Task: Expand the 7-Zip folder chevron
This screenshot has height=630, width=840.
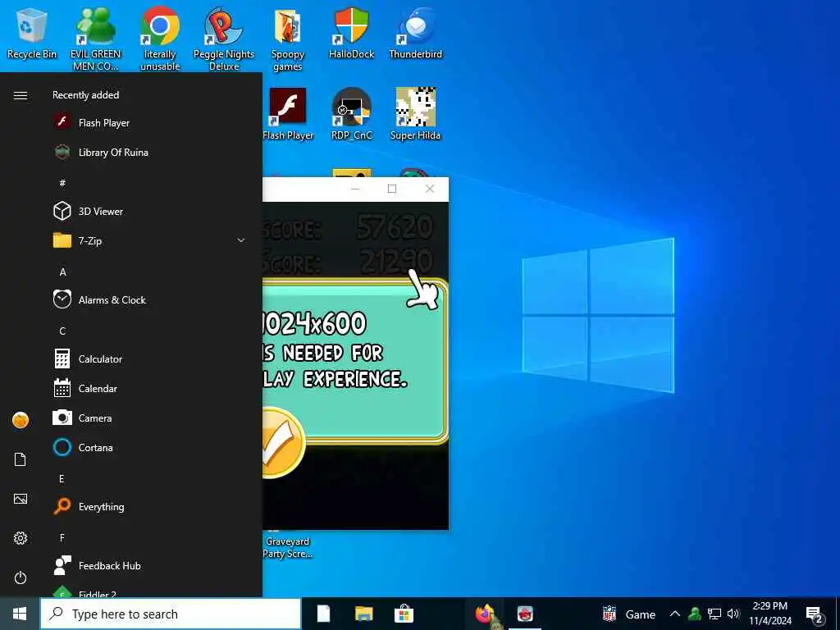Action: pos(241,240)
